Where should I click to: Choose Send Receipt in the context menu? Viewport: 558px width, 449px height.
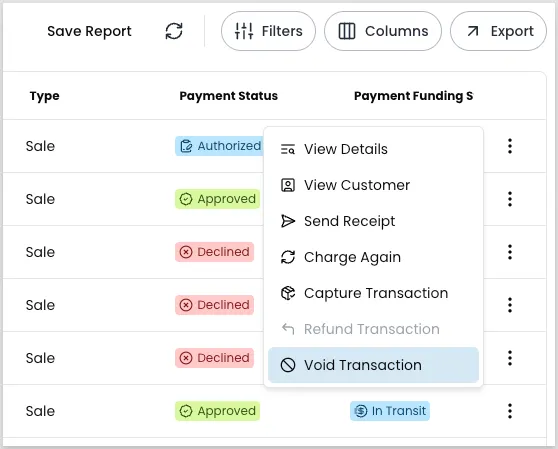pos(373,221)
